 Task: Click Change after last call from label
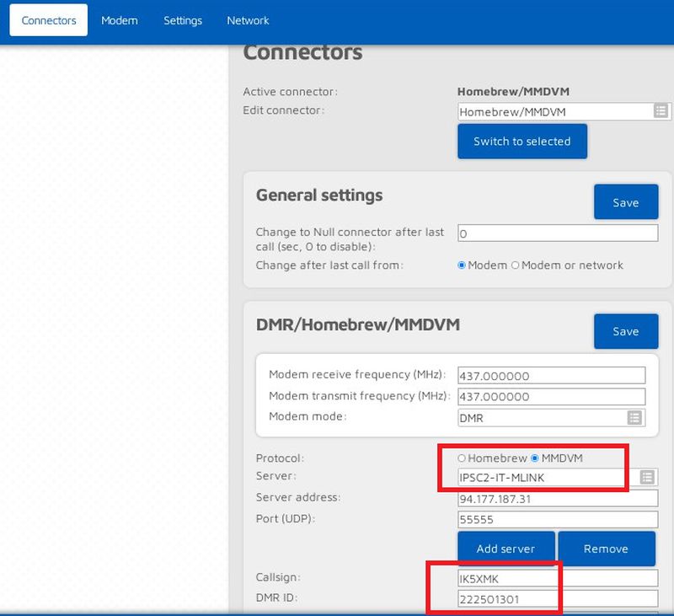329,265
